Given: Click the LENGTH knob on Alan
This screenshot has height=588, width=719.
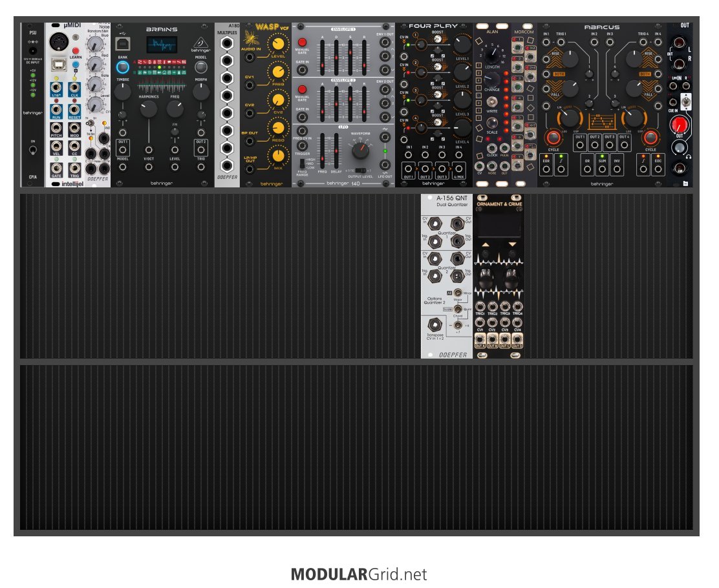Looking at the screenshot, I should coord(492,54).
